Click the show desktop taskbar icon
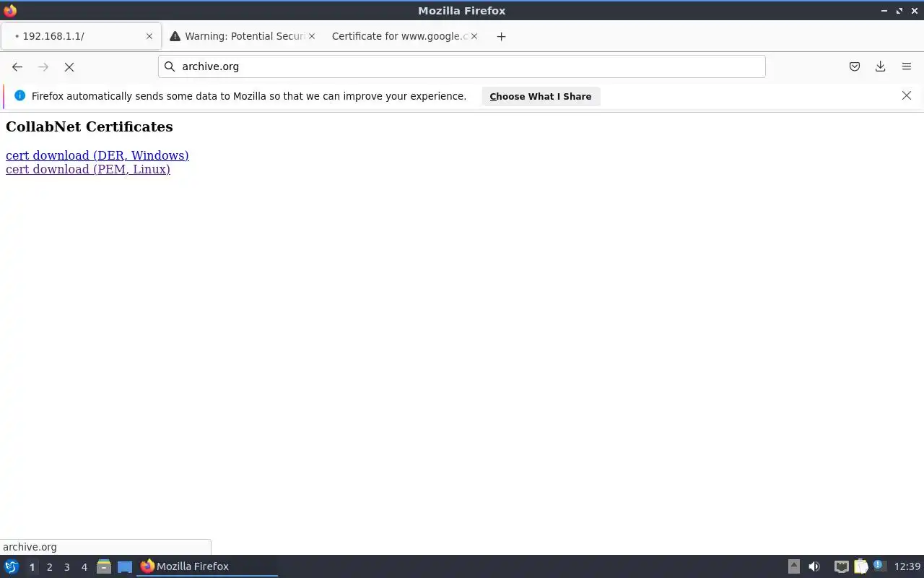 click(125, 567)
